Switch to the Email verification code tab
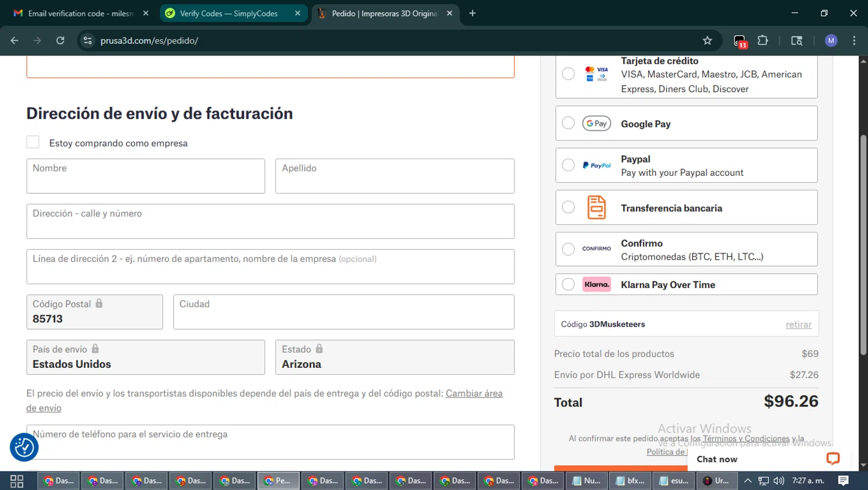The width and height of the screenshot is (868, 490). (80, 13)
